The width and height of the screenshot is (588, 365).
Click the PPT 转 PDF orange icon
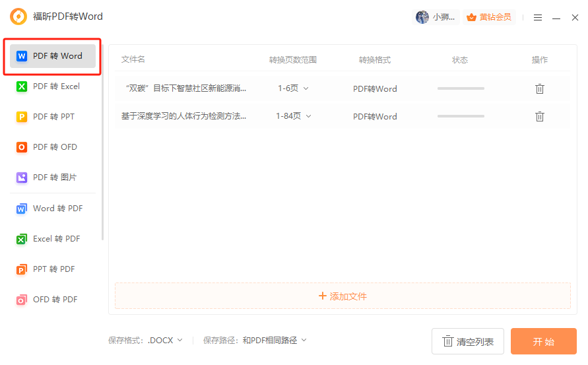tap(21, 269)
